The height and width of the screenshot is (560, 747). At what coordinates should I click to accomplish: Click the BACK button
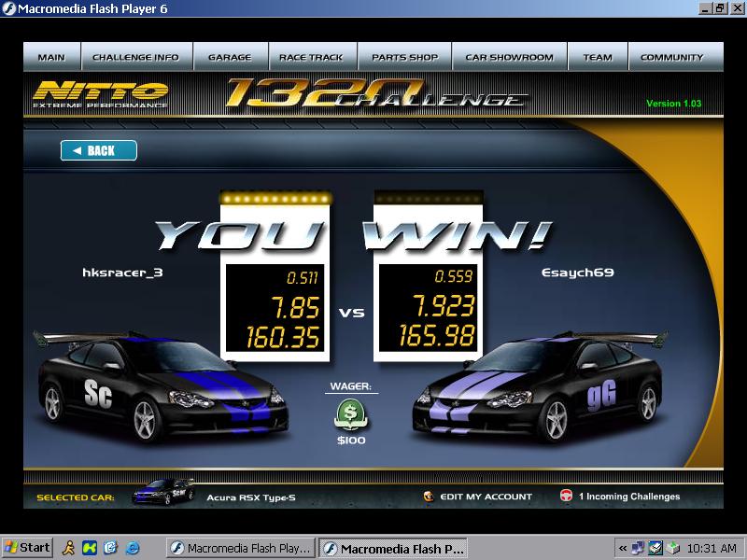99,150
